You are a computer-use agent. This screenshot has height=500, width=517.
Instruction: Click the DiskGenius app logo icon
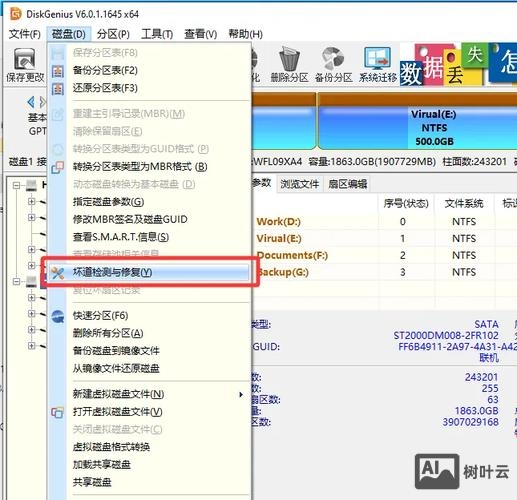coord(16,14)
